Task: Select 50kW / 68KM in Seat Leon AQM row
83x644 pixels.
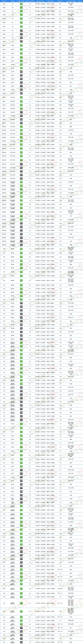Action: click(50, 72)
